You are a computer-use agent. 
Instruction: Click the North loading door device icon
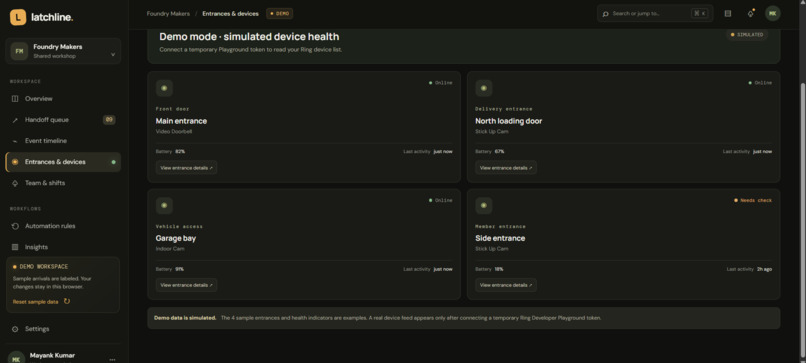pos(484,88)
